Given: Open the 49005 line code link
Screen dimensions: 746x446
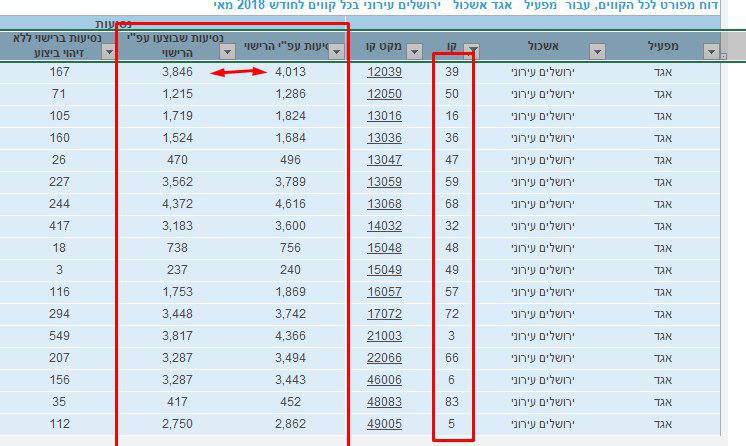Looking at the screenshot, I should tap(383, 425).
